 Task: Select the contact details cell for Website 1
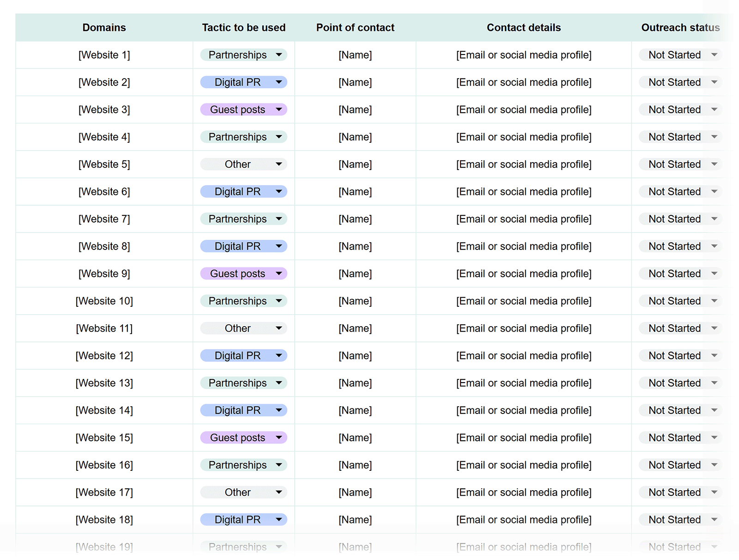pyautogui.click(x=524, y=55)
